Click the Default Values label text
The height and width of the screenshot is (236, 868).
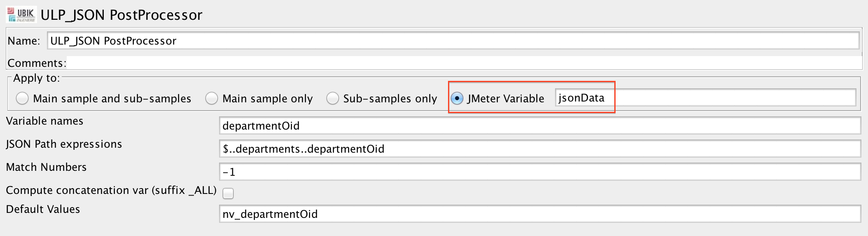click(43, 209)
